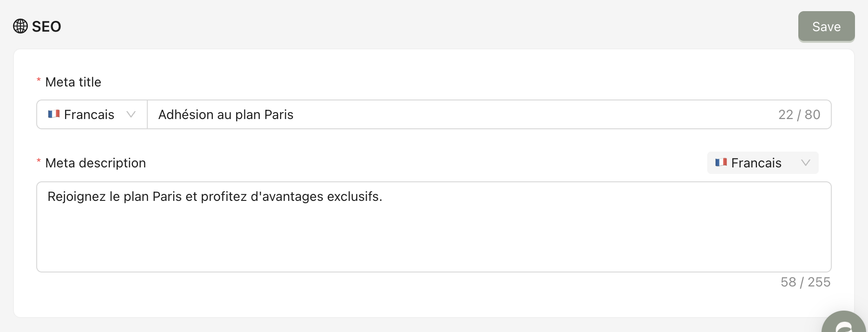
Task: Click the globe icon beside SEO
Action: 20,27
